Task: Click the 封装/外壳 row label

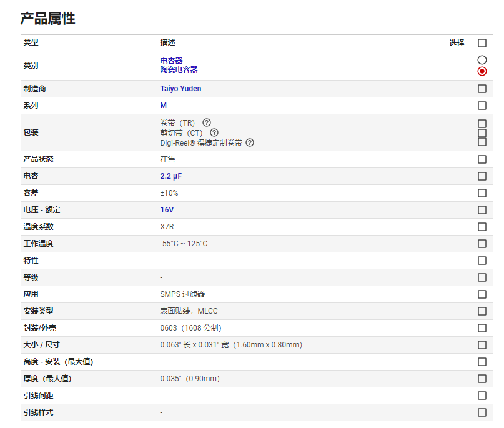Action: tap(40, 328)
